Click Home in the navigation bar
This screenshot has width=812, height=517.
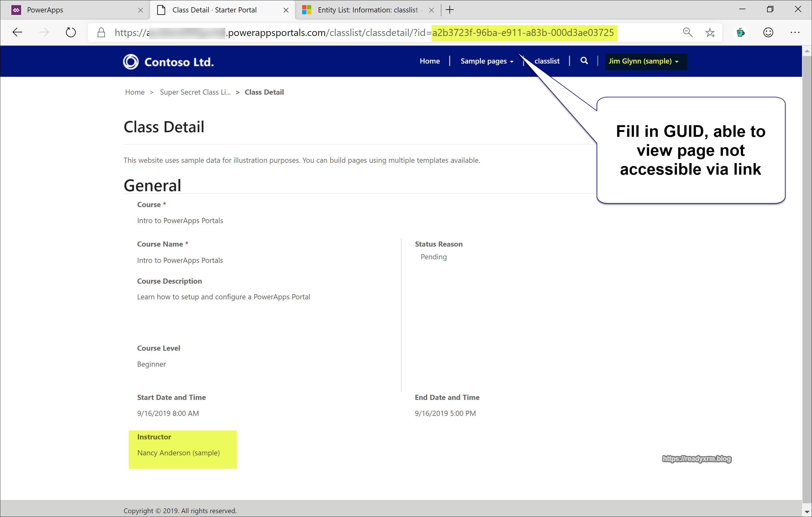429,61
